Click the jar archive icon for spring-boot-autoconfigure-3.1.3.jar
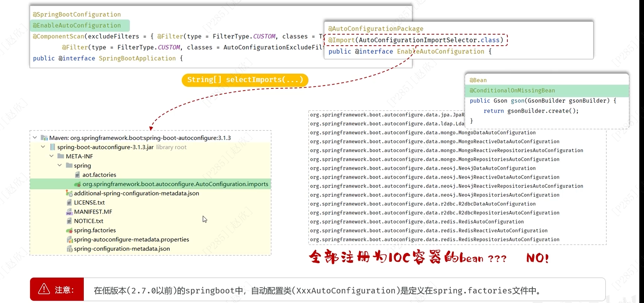Image resolution: width=644 pixels, height=303 pixels. point(52,147)
